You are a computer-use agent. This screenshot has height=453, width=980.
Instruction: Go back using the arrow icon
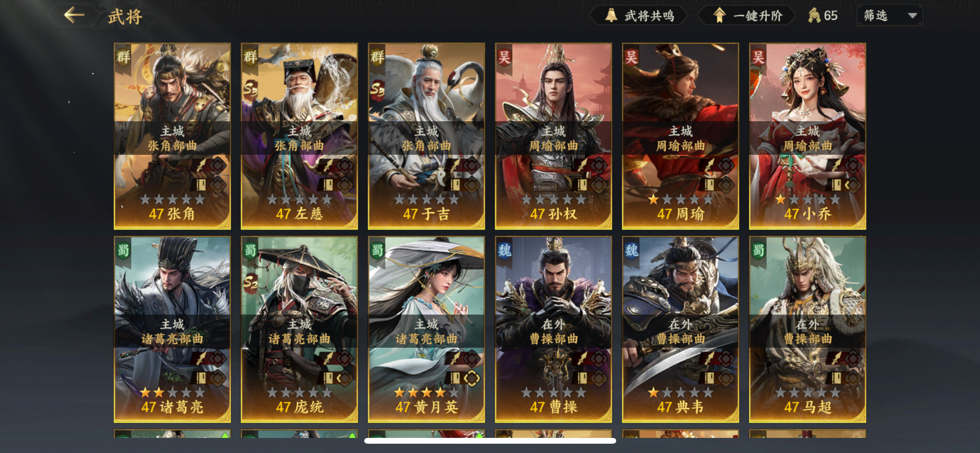click(74, 15)
